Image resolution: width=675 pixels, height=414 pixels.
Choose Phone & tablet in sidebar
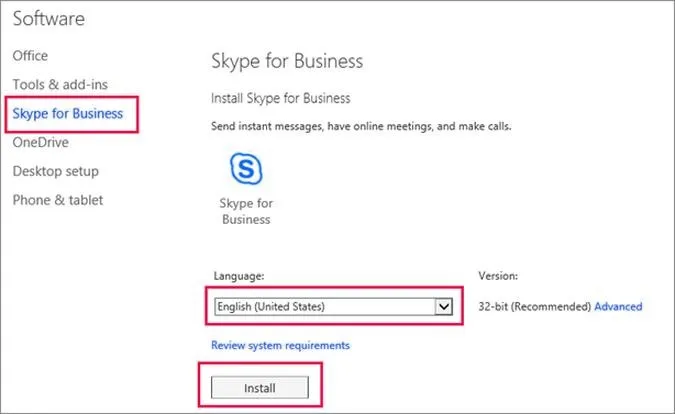coord(58,200)
